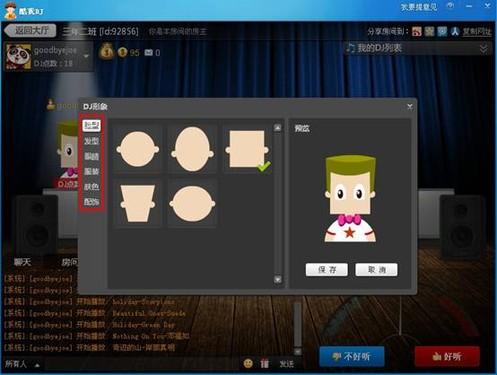Click 发送 to send message

click(286, 364)
